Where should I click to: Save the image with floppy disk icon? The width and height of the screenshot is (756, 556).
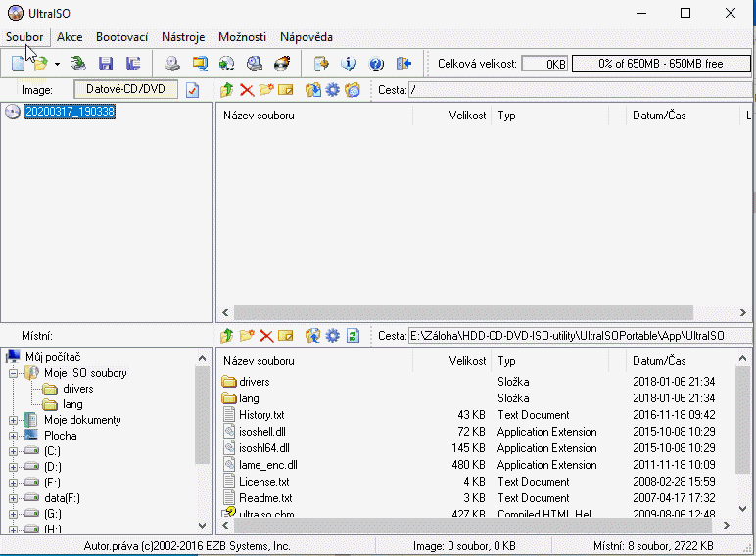(106, 63)
